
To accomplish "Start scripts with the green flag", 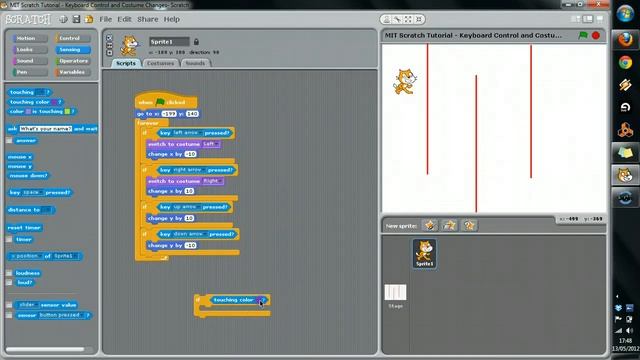I will coord(583,36).
